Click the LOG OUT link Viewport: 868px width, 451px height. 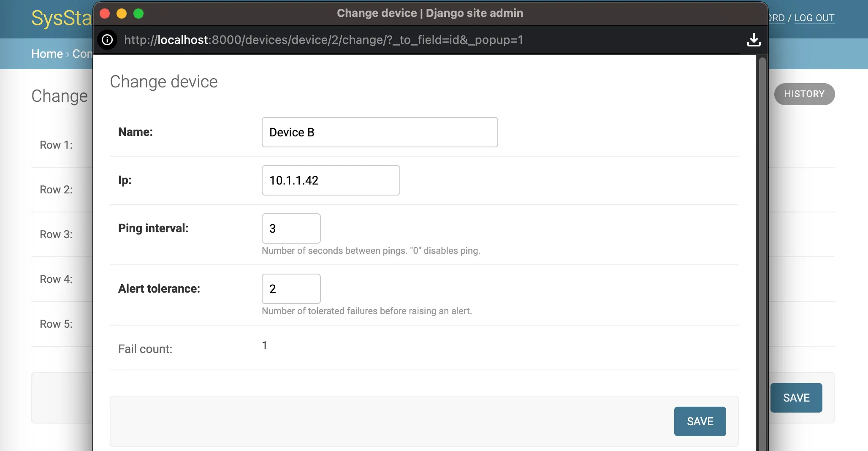814,18
